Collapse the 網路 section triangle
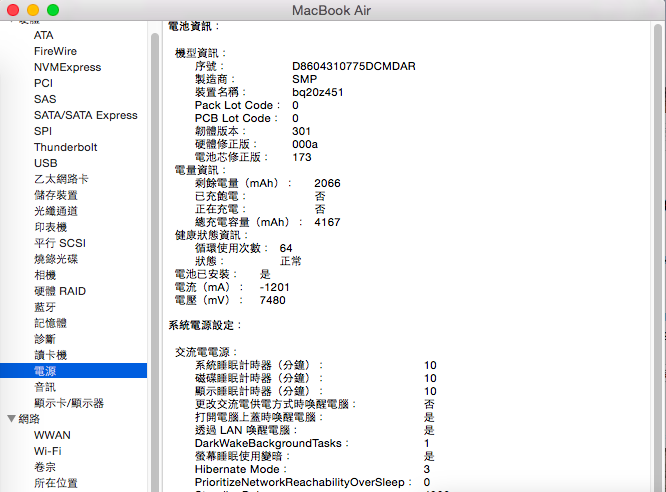Screen dimensions: 666x492 pyautogui.click(x=11, y=419)
